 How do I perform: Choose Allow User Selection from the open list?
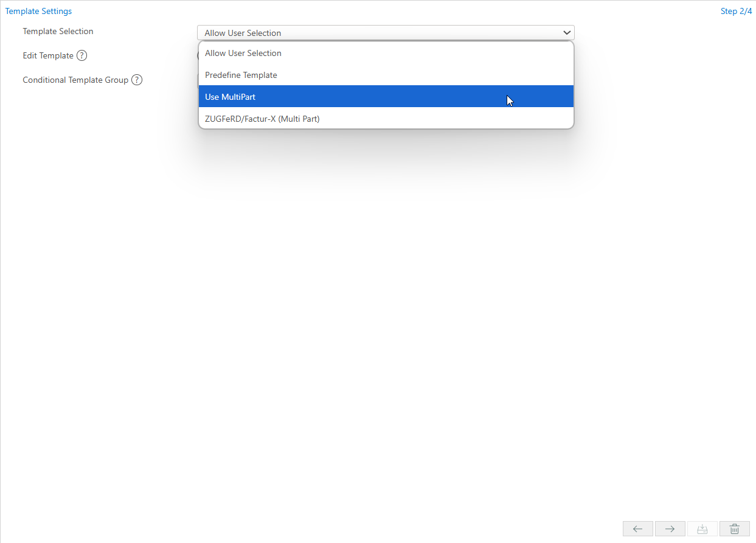pyautogui.click(x=243, y=53)
